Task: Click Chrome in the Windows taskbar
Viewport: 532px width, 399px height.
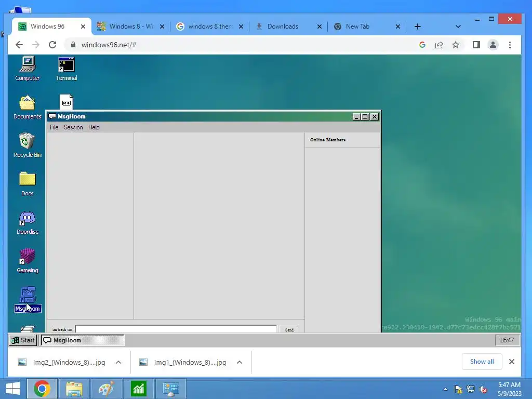Action: [42, 389]
